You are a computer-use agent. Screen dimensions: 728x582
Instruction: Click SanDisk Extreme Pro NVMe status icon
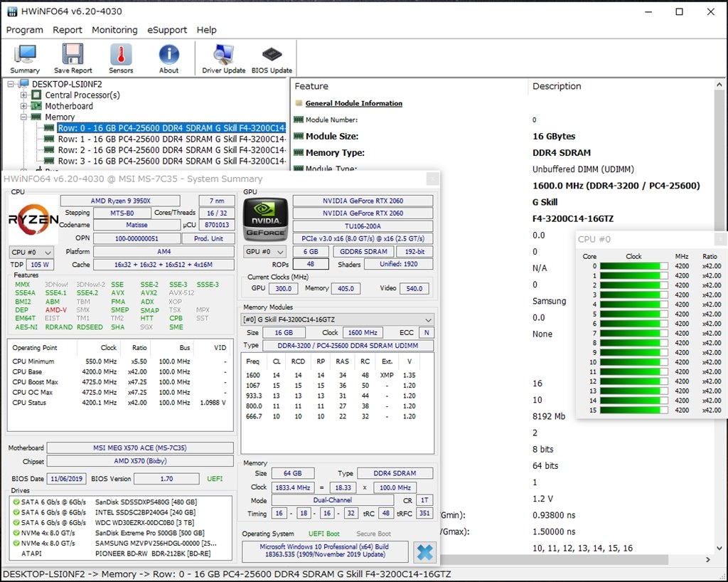coord(16,533)
